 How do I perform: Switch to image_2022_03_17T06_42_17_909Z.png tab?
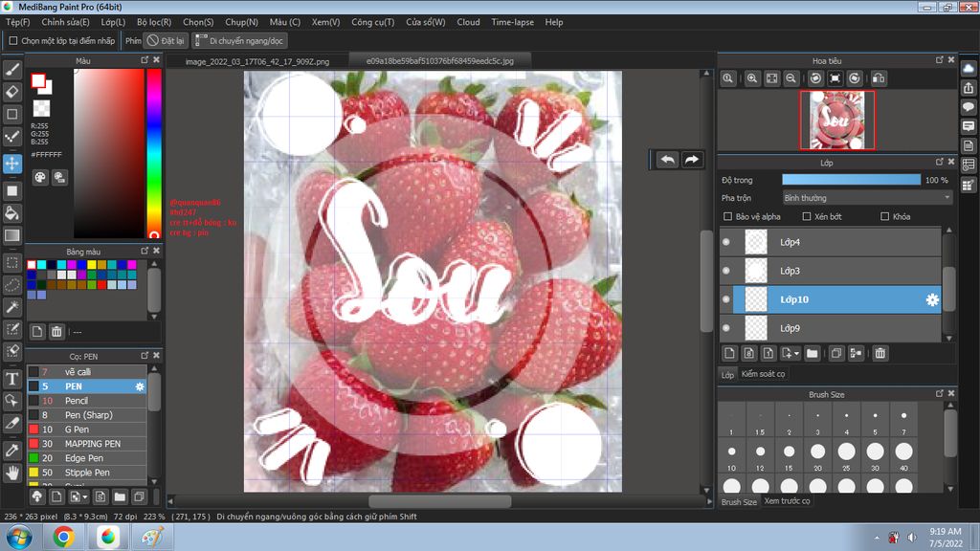(256, 61)
